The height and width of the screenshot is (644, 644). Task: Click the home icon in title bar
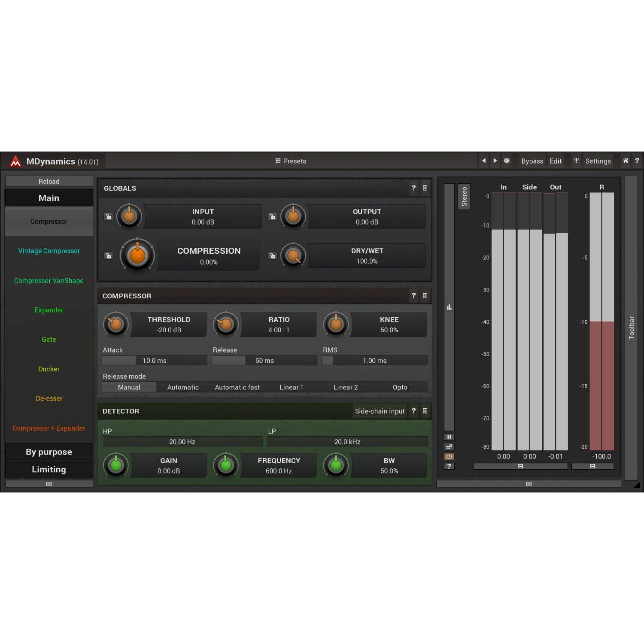coord(626,161)
